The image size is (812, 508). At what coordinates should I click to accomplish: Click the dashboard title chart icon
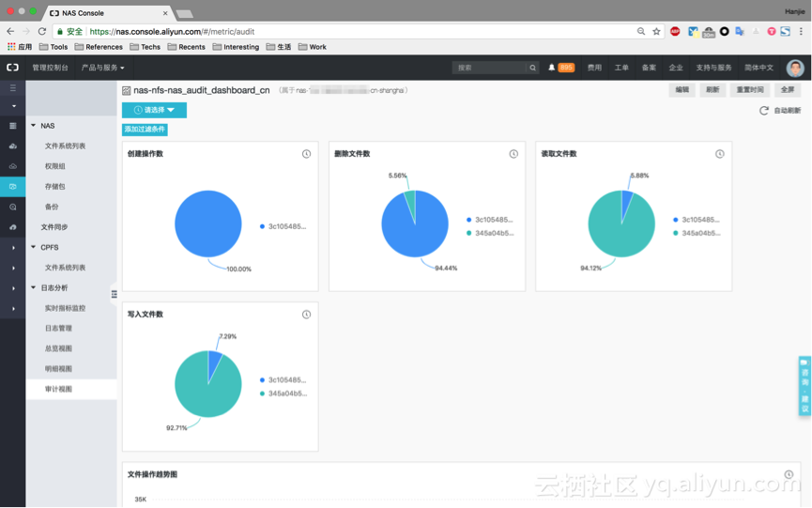coord(127,91)
